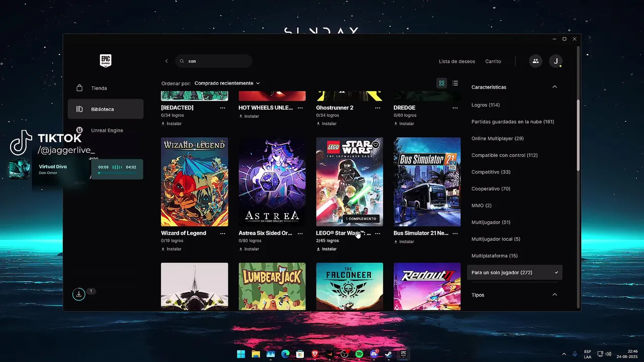The height and width of the screenshot is (362, 644).
Task: Click the volume icon in system tray
Action: point(608,354)
